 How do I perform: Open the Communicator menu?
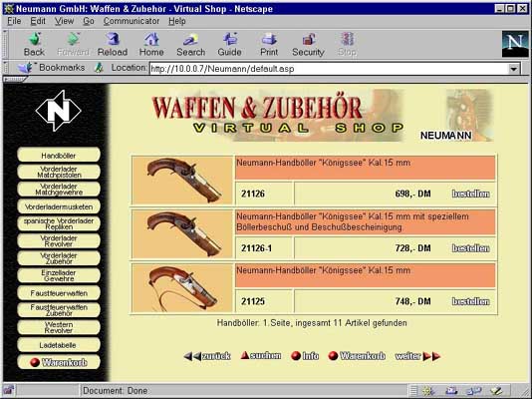[x=132, y=21]
